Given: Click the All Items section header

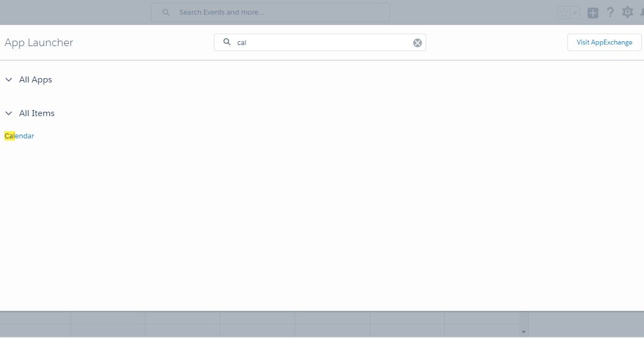Looking at the screenshot, I should [x=37, y=113].
